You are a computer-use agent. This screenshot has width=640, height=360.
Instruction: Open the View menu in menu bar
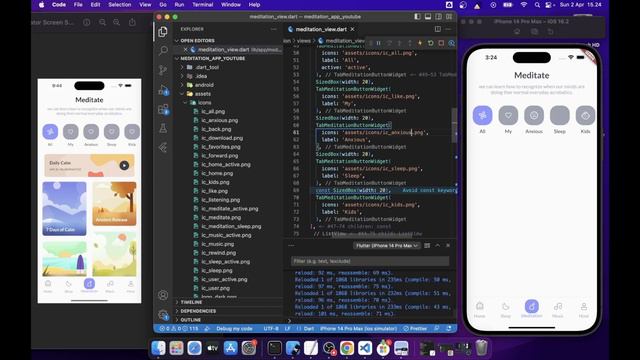coord(145,4)
